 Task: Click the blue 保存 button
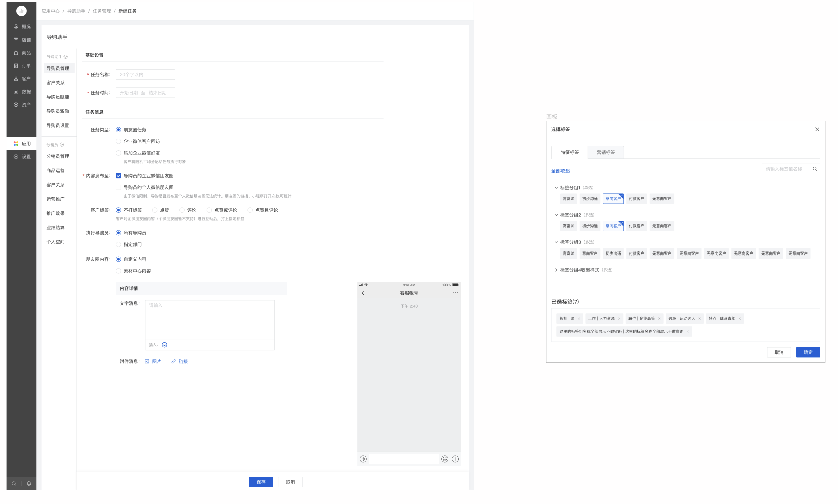pyautogui.click(x=261, y=482)
